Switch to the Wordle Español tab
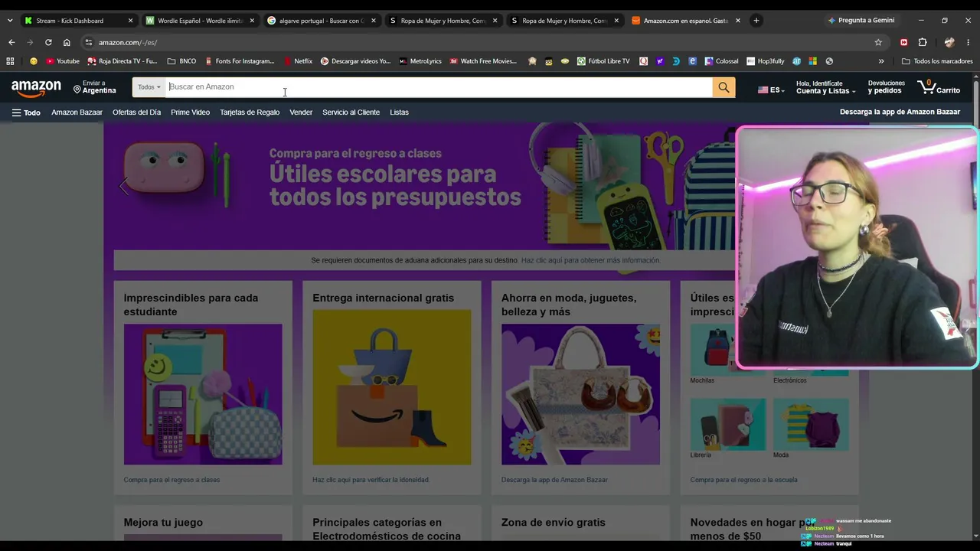This screenshot has height=551, width=980. pos(199,21)
